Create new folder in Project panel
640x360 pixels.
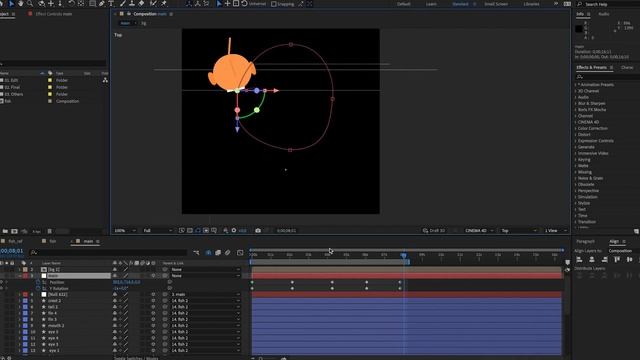click(4, 231)
